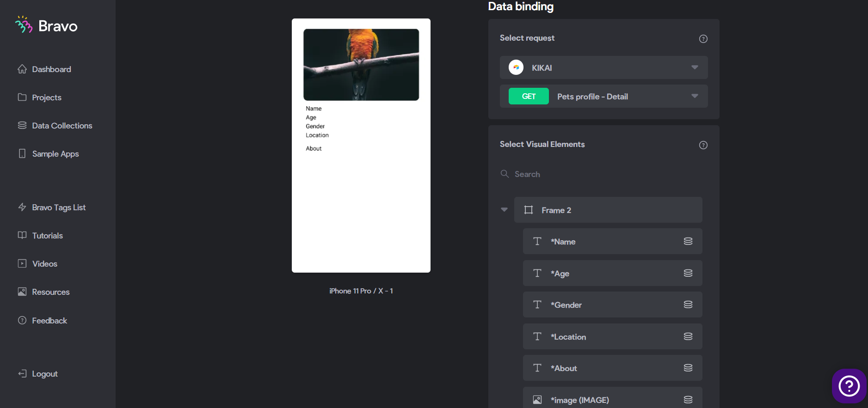Open Bravo Tags List
868x408 pixels.
click(x=52, y=207)
